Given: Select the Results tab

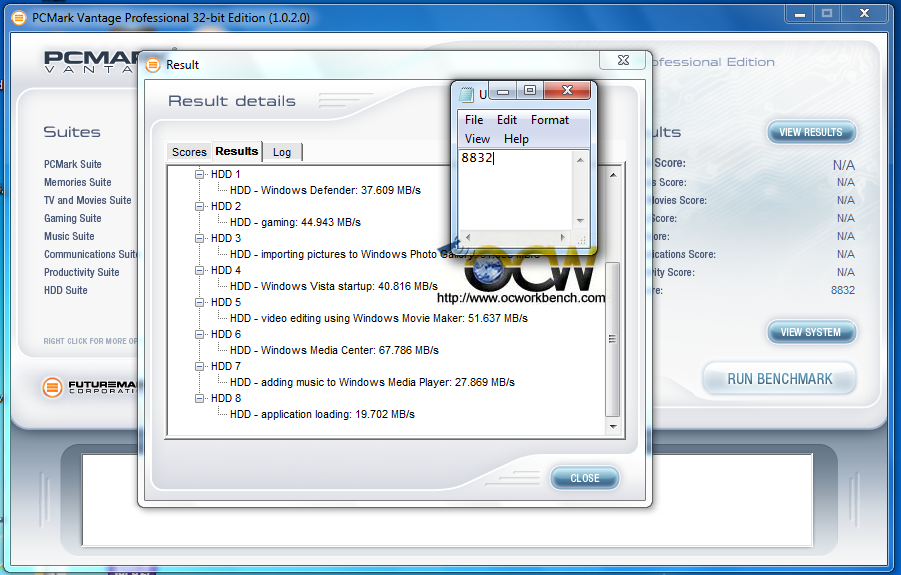Looking at the screenshot, I should pyautogui.click(x=237, y=151).
